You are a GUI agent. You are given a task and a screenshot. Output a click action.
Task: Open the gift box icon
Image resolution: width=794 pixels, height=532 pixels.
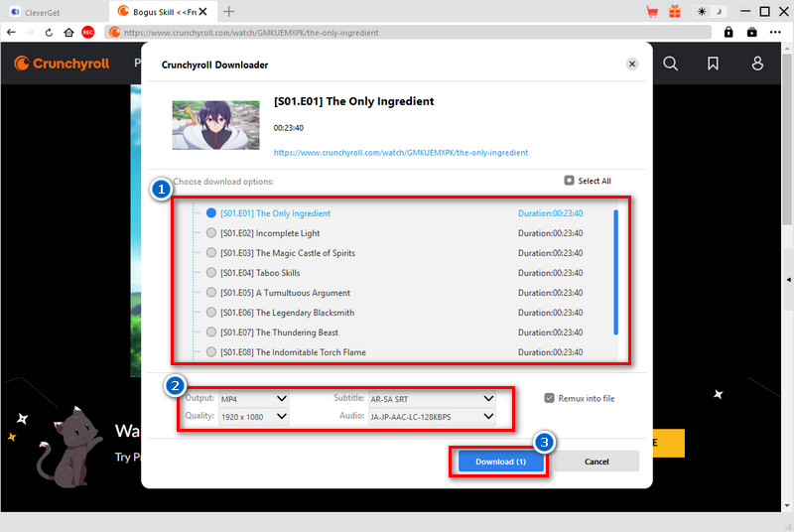pyautogui.click(x=675, y=12)
